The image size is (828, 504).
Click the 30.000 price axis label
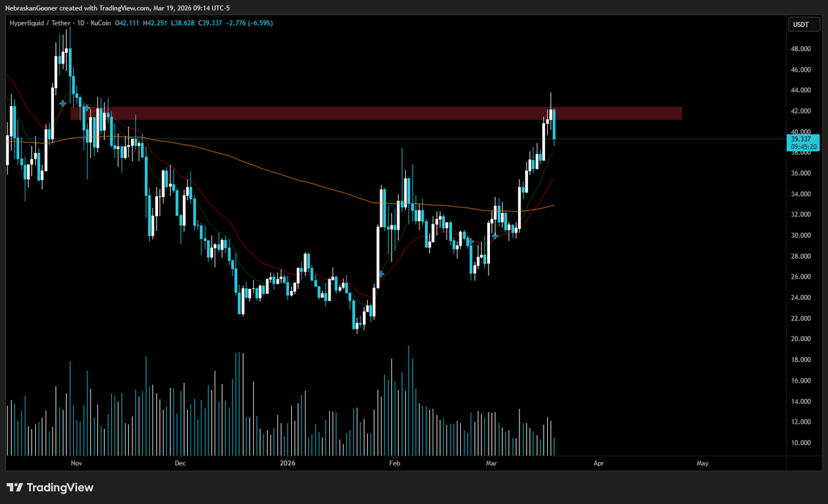click(801, 235)
